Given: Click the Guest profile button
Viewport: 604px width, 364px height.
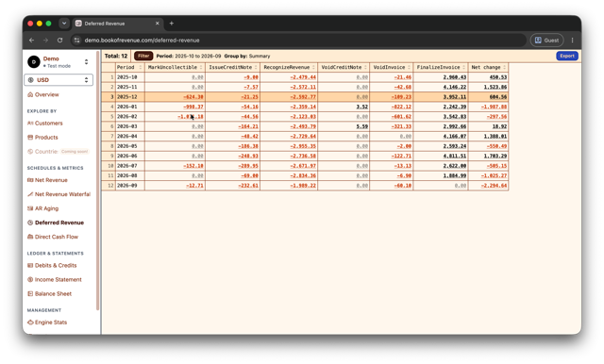Looking at the screenshot, I should (546, 40).
